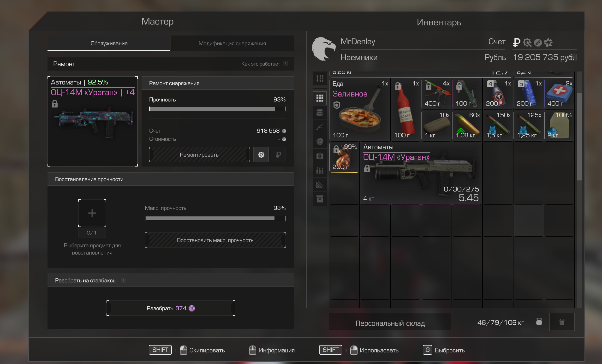
Task: Click the MrDenley player name
Action: (x=358, y=42)
